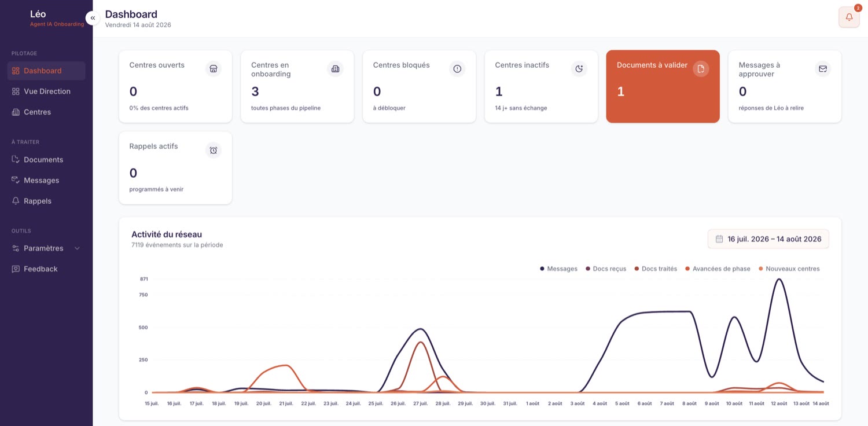Open the 16 juil. 2026 – 14 août 2026 date picker

click(768, 239)
